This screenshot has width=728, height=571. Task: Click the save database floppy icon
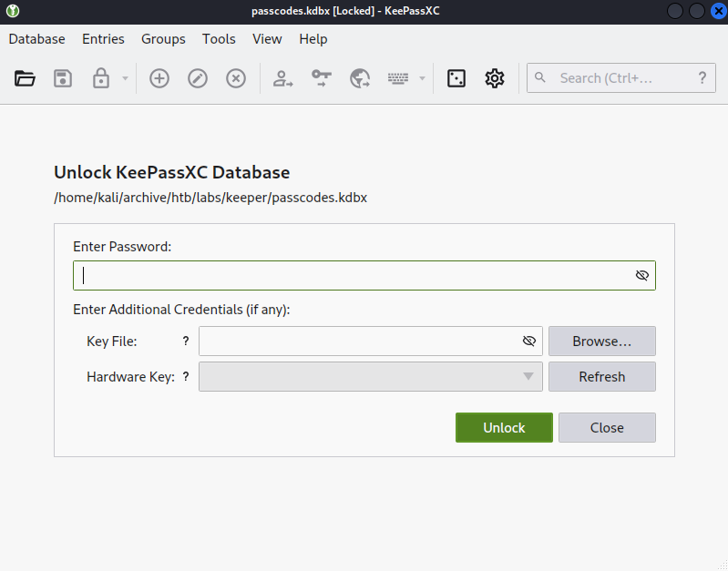coord(63,78)
